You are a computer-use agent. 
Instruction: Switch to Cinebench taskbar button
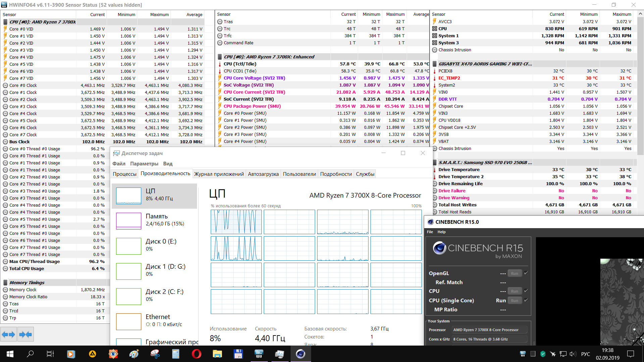pyautogui.click(x=300, y=354)
